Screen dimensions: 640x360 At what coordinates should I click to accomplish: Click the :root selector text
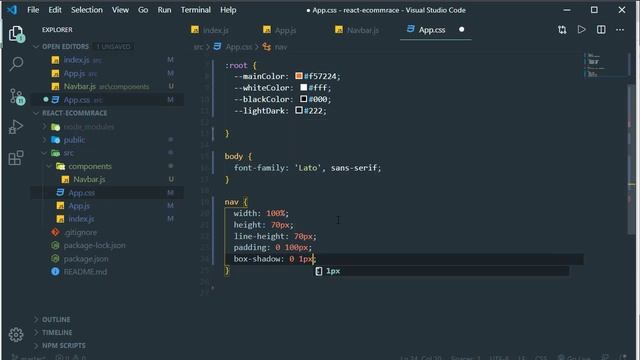click(x=236, y=65)
